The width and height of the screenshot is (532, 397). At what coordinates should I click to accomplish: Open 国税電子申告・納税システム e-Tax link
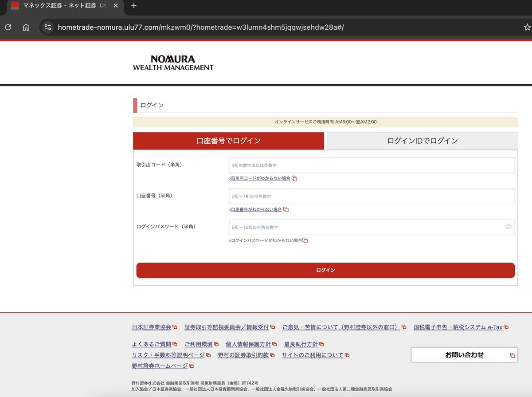coord(458,327)
